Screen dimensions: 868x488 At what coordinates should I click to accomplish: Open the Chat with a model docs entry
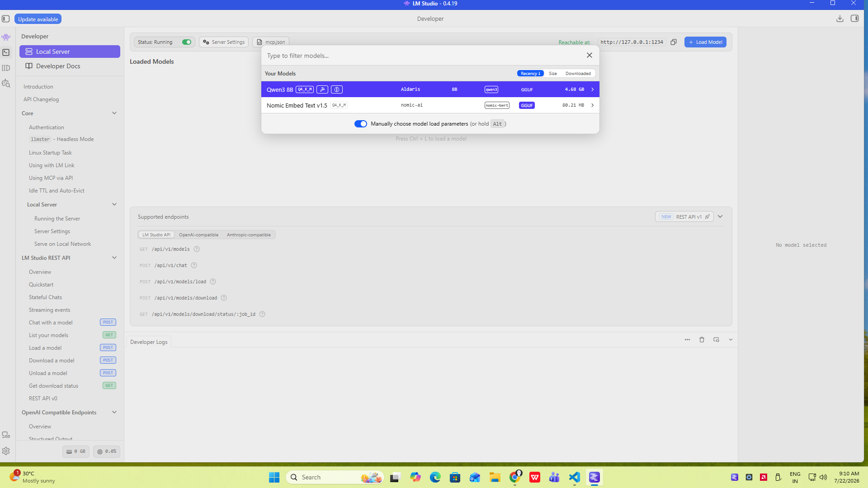tap(51, 323)
